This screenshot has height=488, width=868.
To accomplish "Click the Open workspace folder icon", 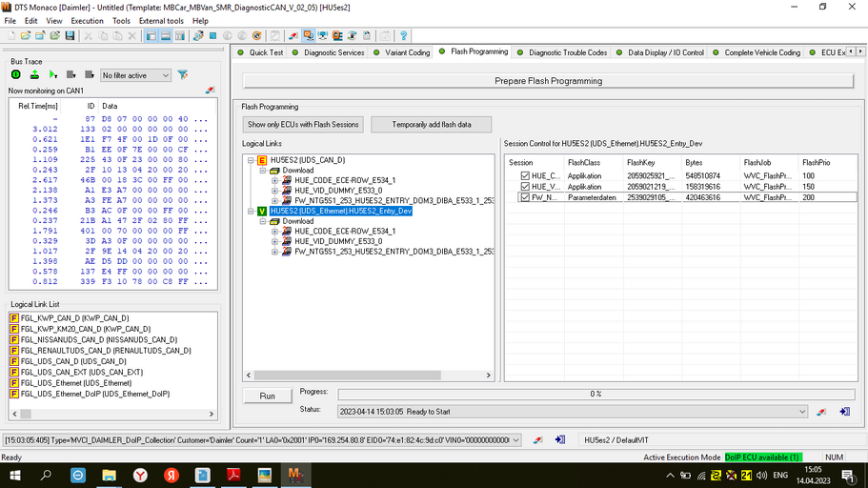I will click(26, 36).
